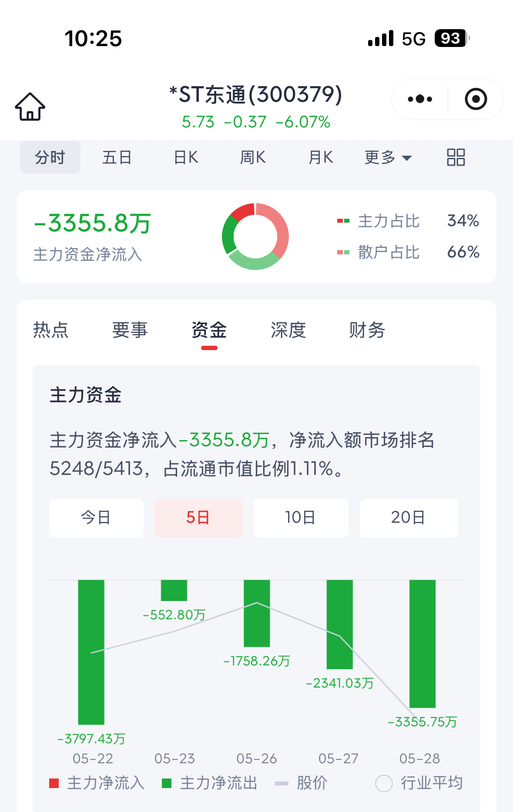Tap the 主力净流入 legend text
Viewport: 513px width, 812px height.
pyautogui.click(x=106, y=783)
